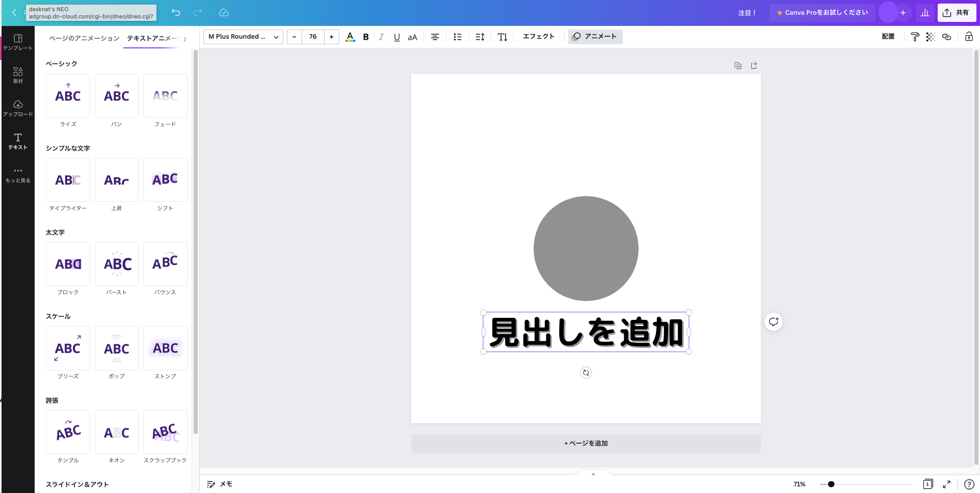Image resolution: width=980 pixels, height=493 pixels.
Task: Open the テキスト panel in the sidebar
Action: pyautogui.click(x=18, y=141)
